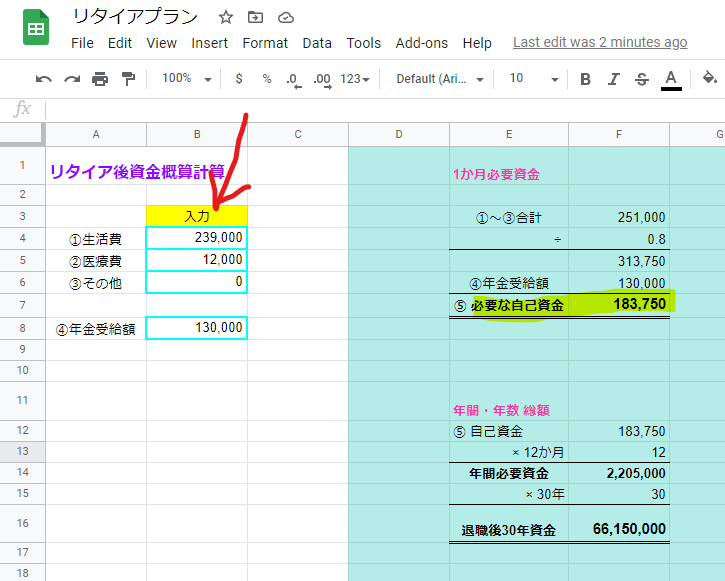This screenshot has width=725, height=581.
Task: Select column E header
Action: 509,135
